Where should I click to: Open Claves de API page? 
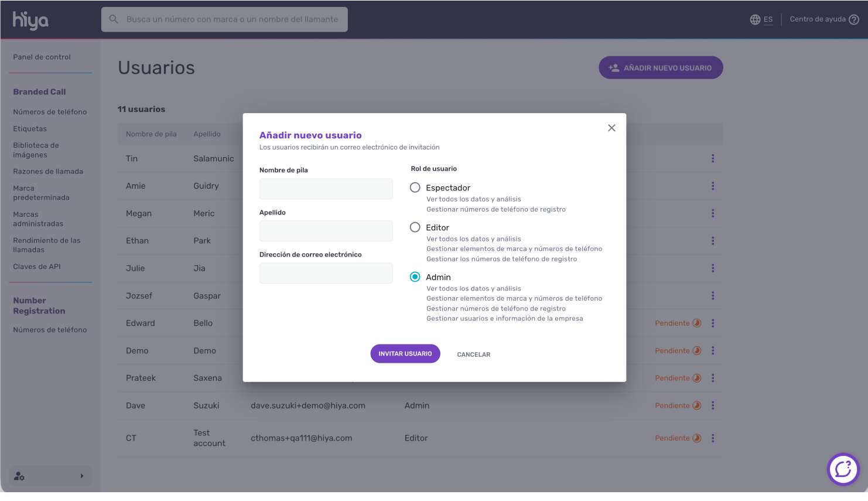click(x=37, y=267)
